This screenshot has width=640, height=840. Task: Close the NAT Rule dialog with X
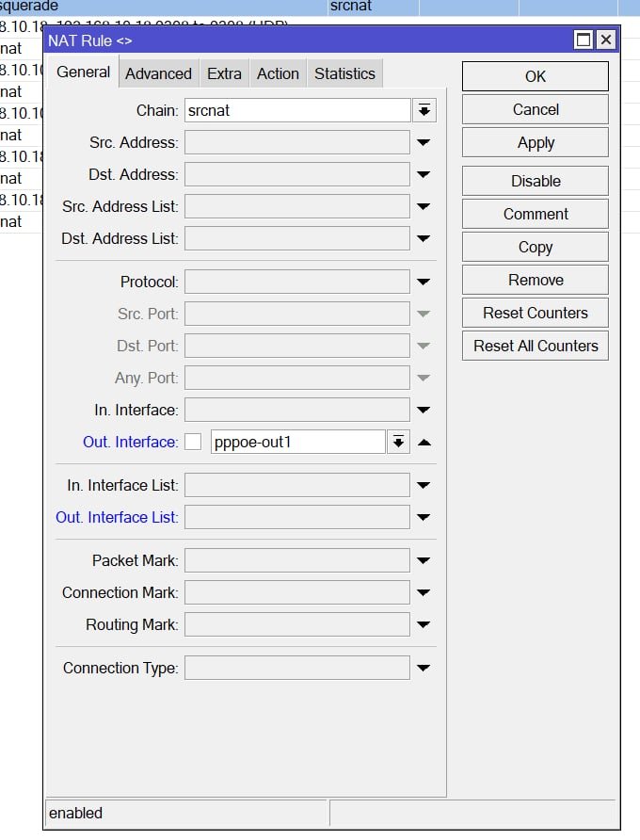(606, 40)
